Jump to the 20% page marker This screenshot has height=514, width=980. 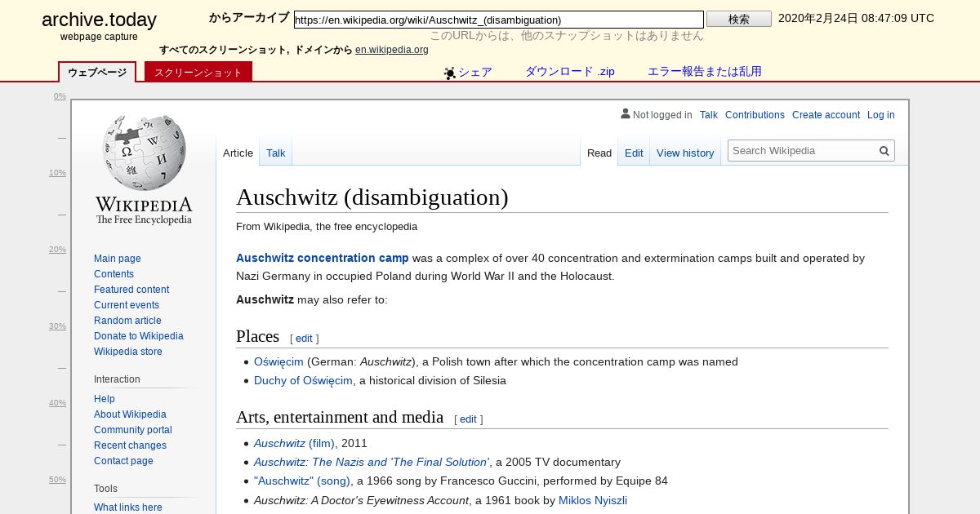click(57, 250)
